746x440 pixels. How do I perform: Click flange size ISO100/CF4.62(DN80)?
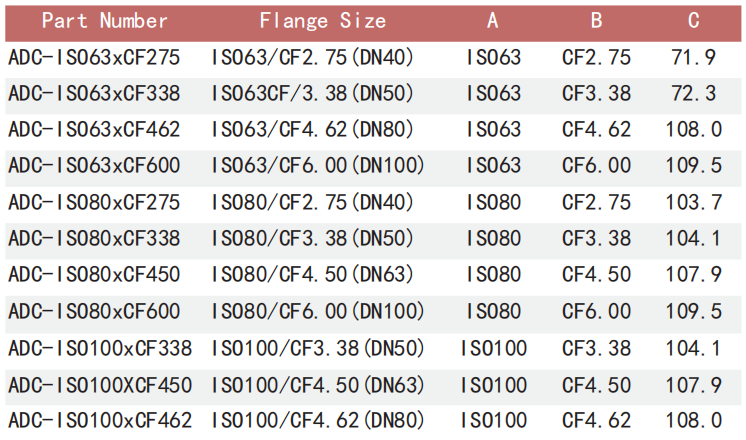coord(318,421)
